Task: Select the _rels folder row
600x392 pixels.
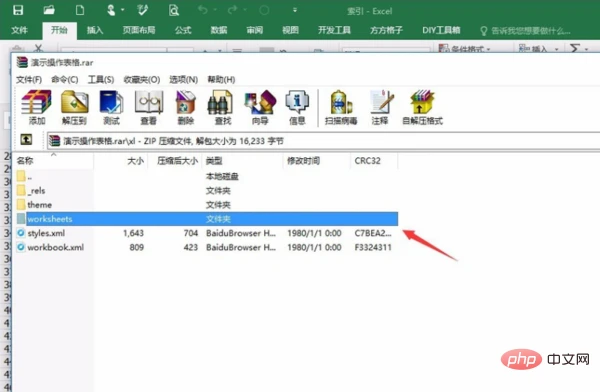Action: point(207,191)
